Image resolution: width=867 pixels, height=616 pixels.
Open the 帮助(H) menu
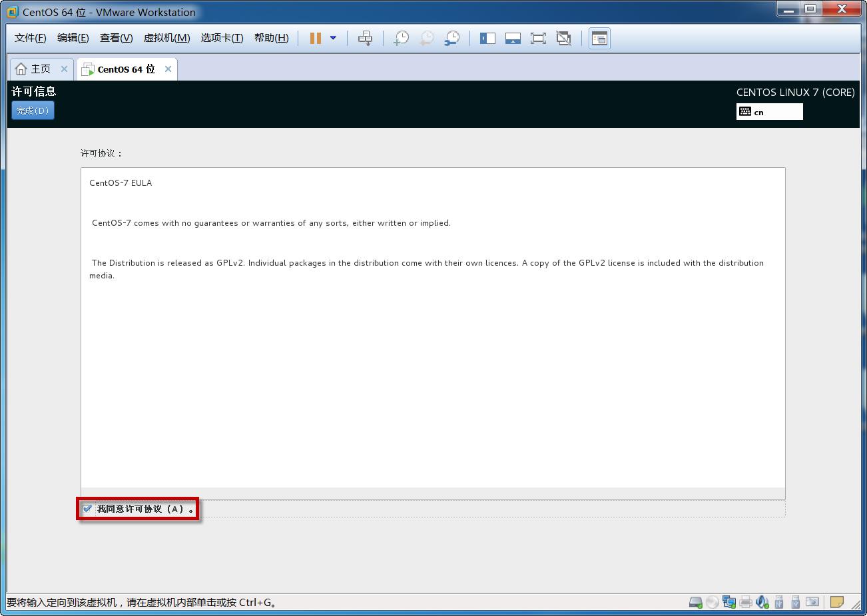[x=272, y=38]
